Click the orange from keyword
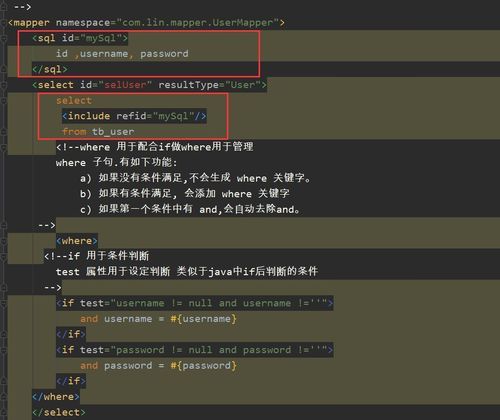Image resolution: width=500 pixels, height=420 pixels. 74,132
